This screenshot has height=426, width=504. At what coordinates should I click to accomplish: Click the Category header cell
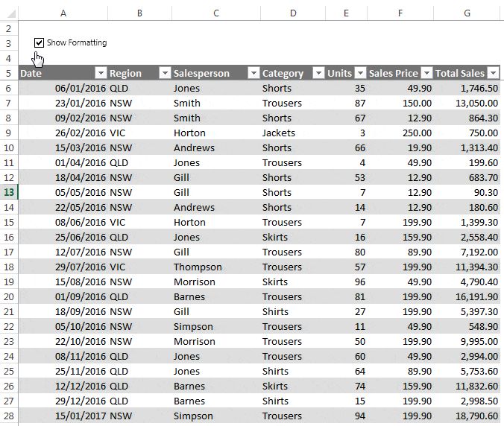coord(293,73)
